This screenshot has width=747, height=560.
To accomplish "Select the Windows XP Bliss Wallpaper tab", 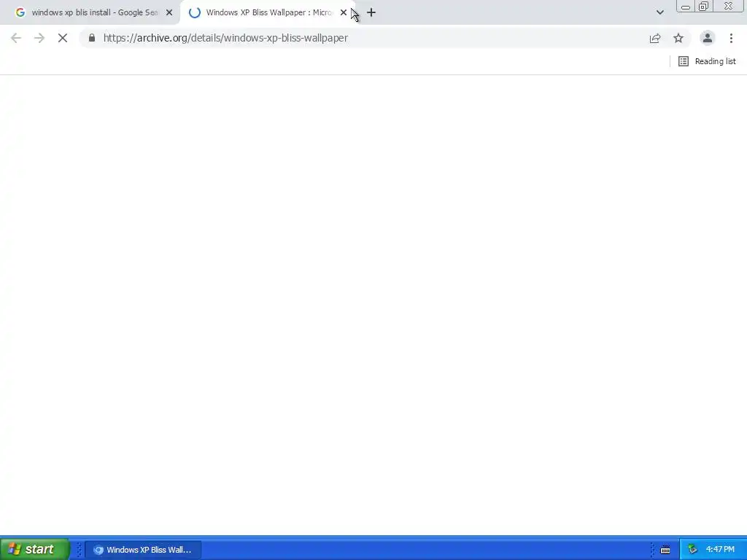I will point(268,13).
